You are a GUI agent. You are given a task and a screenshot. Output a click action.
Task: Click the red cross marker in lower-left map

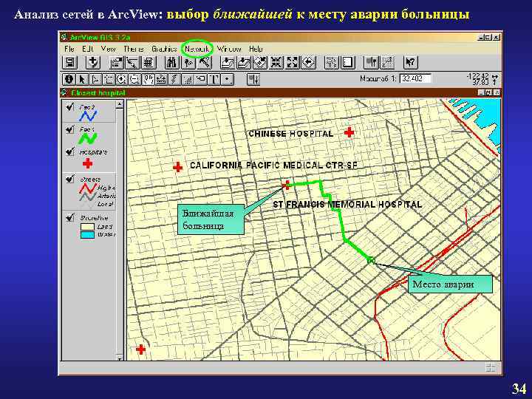(141, 349)
